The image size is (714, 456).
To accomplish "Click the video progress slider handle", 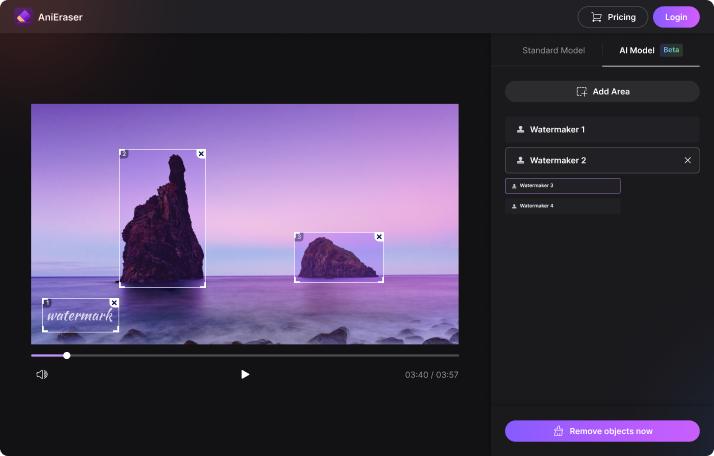I will [67, 355].
